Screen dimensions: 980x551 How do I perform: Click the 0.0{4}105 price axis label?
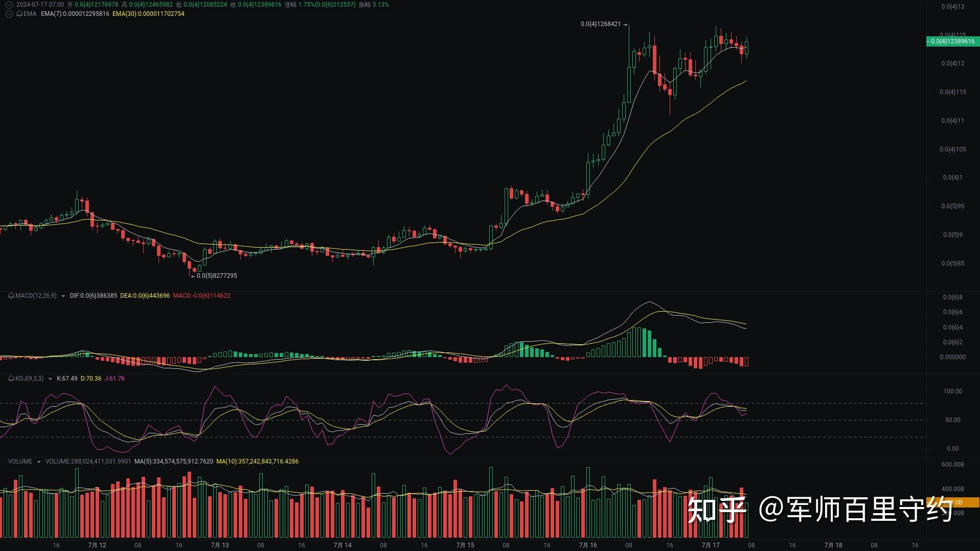953,149
